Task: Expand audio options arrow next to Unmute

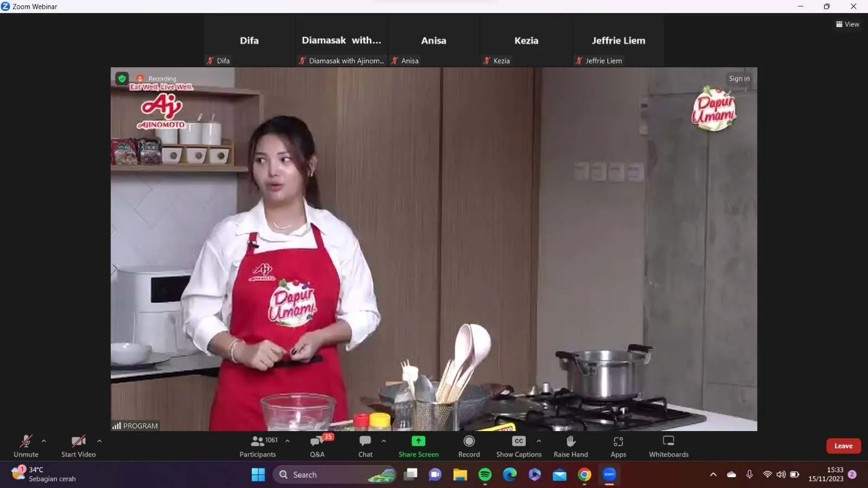Action: click(x=44, y=441)
